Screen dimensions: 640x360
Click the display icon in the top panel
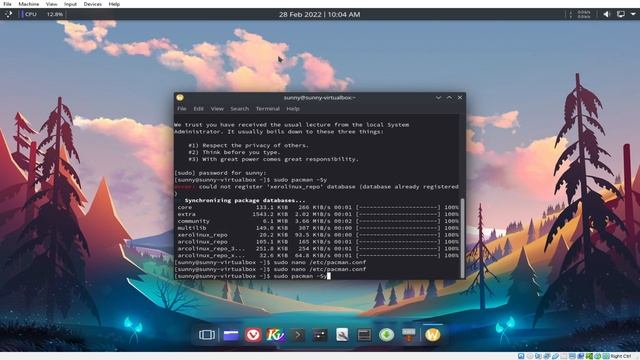tap(620, 14)
